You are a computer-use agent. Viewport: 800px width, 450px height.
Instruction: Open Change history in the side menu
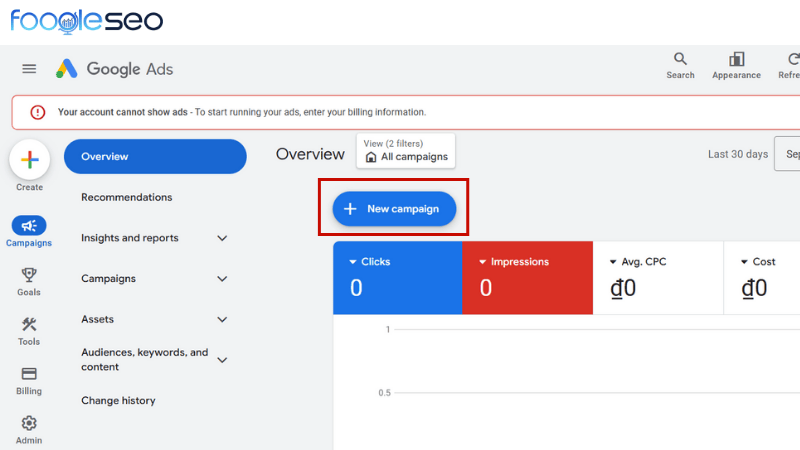(x=118, y=401)
